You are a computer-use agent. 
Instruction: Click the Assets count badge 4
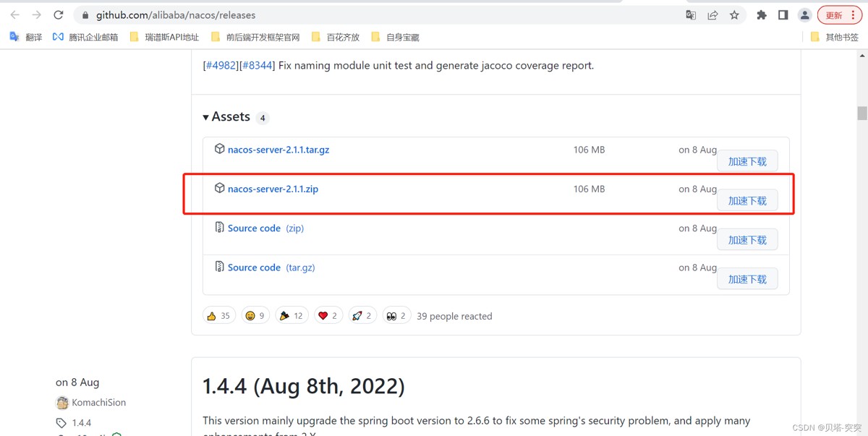click(263, 118)
